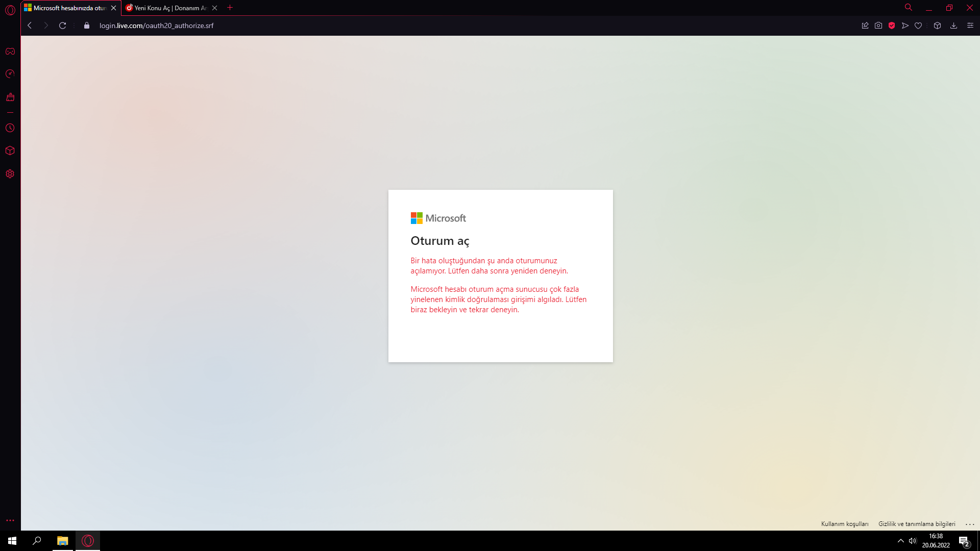
Task: Open Kullanım koşulları link
Action: click(845, 524)
